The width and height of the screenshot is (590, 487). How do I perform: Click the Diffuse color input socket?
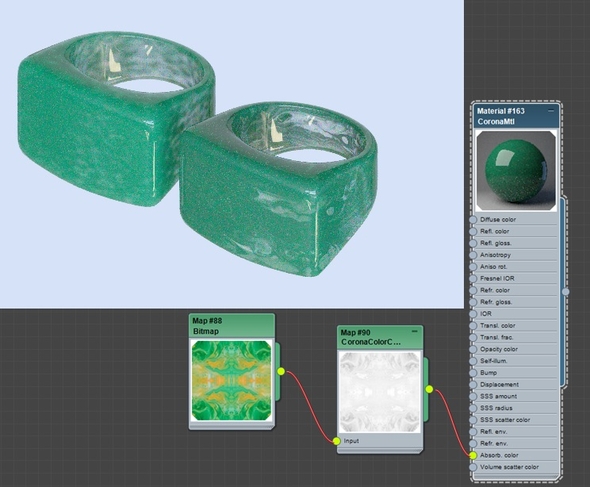[473, 220]
